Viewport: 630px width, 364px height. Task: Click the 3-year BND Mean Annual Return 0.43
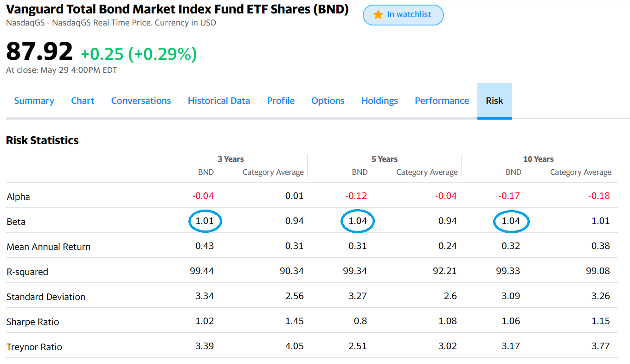(x=205, y=246)
